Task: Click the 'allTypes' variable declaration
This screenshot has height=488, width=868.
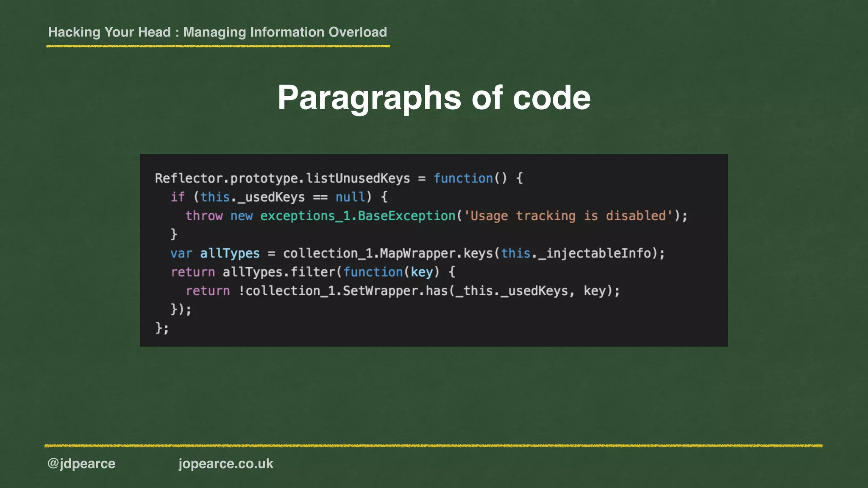Action: pos(230,253)
